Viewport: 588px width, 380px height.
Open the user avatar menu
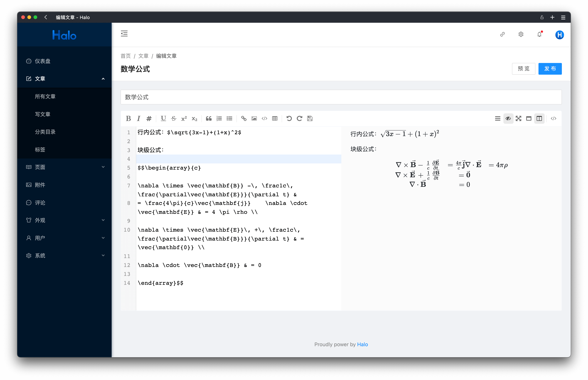pos(559,35)
